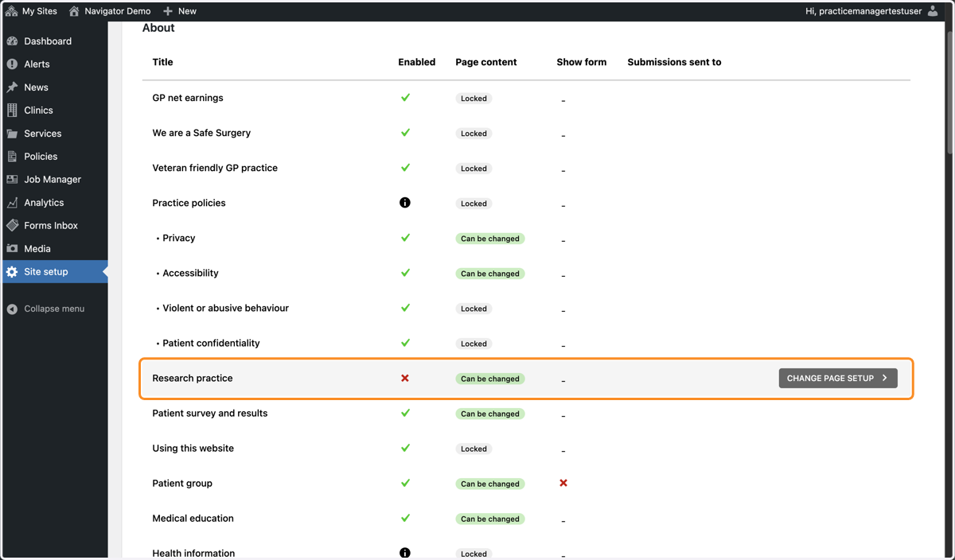Image resolution: width=955 pixels, height=560 pixels.
Task: Click the chevron on Change Page Setup
Action: (x=884, y=378)
